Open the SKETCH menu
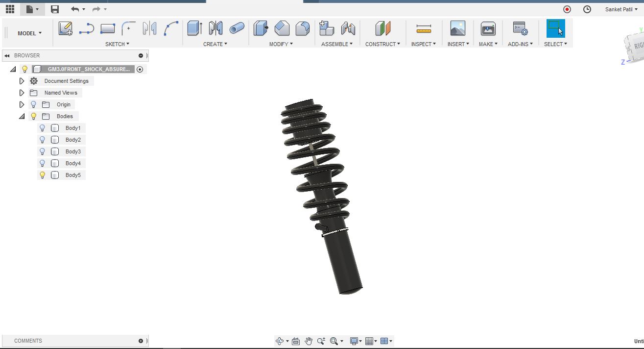644x349 pixels. tap(117, 44)
